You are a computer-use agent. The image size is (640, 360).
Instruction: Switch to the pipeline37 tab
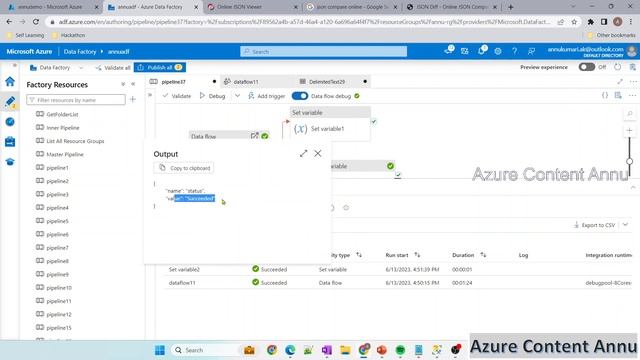[173, 82]
